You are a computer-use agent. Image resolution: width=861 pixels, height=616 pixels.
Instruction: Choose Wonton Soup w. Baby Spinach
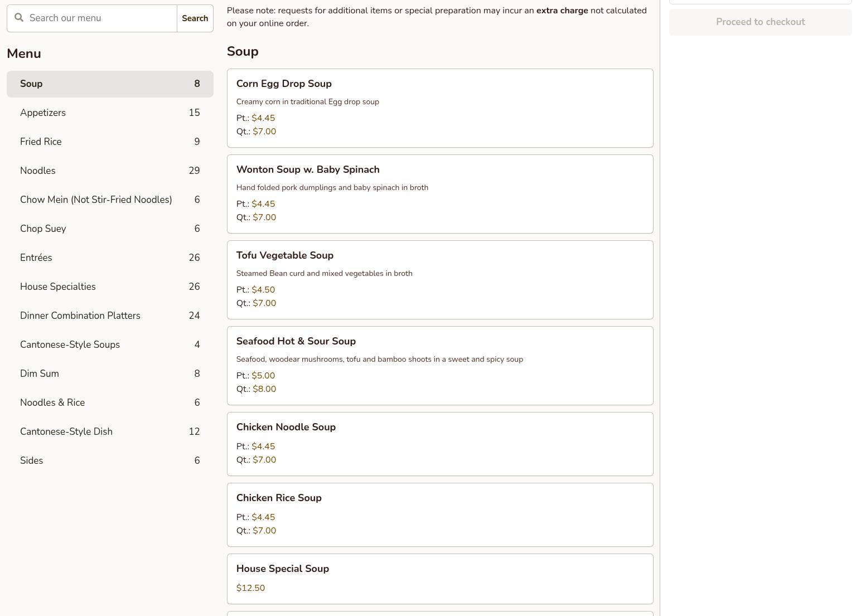pyautogui.click(x=439, y=194)
